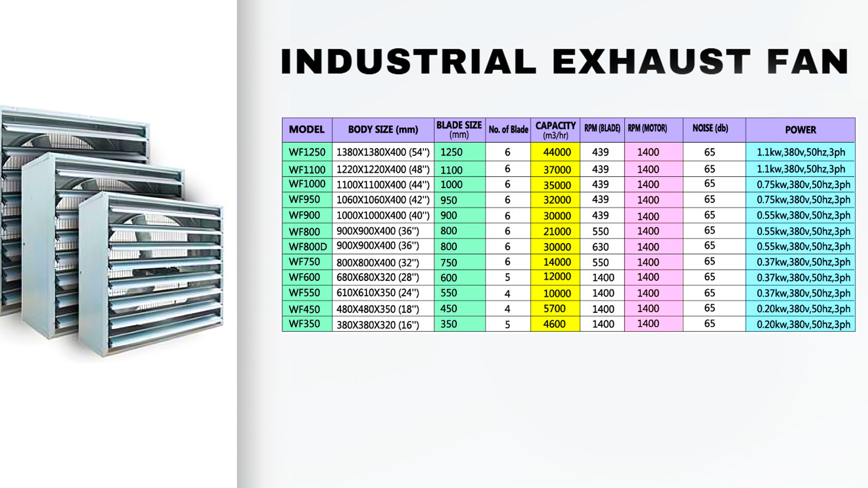Image resolution: width=868 pixels, height=488 pixels.
Task: Select the No. of Blade header
Action: pos(508,130)
